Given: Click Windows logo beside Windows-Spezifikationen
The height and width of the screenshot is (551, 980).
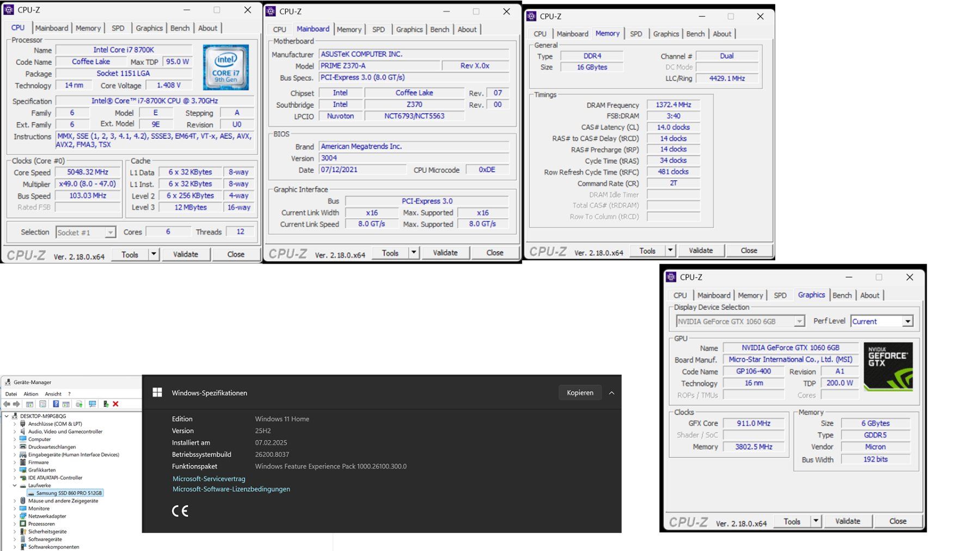Looking at the screenshot, I should 157,393.
